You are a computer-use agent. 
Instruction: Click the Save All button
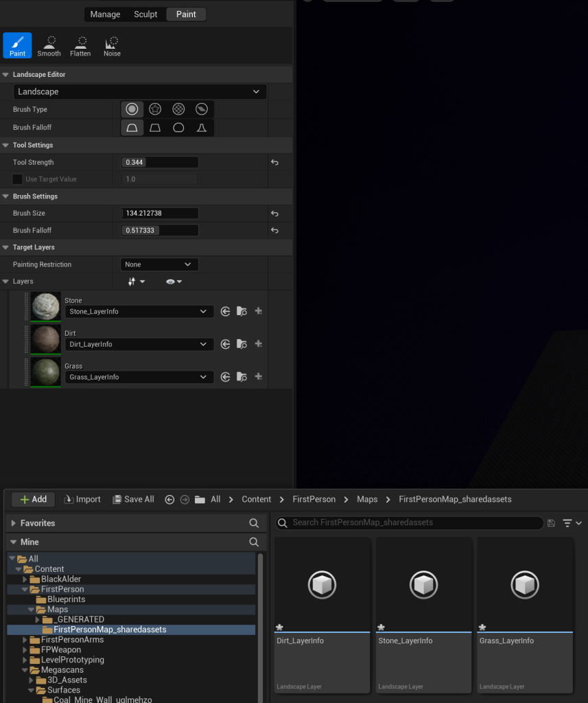133,499
